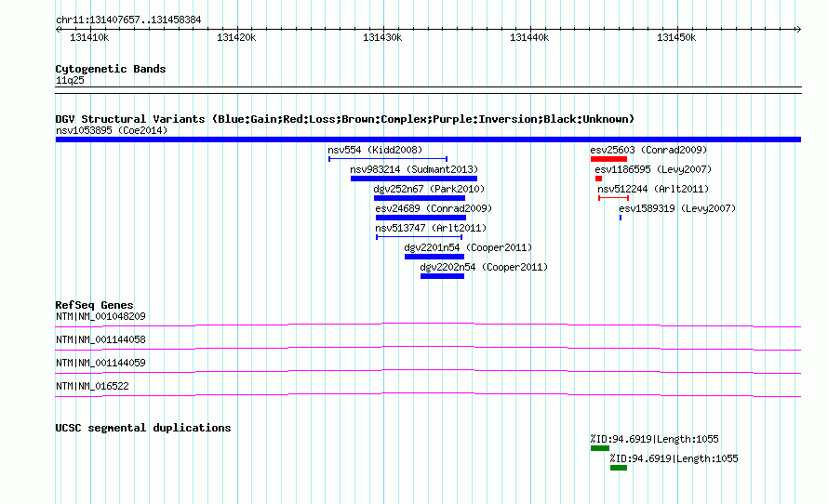The image size is (828, 504).
Task: Click the NTM|NM_016522 gene label
Action: pos(92,386)
